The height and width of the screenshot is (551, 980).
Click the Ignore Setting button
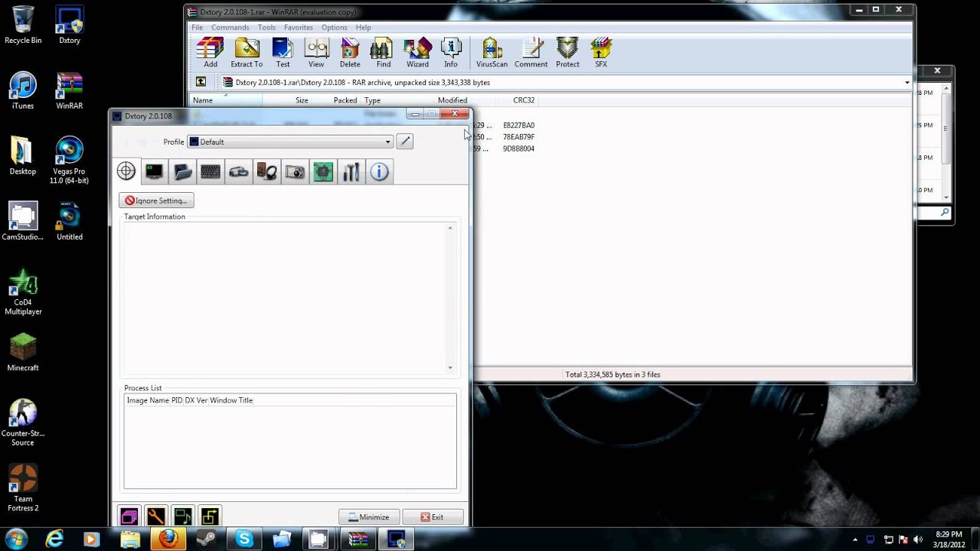pyautogui.click(x=156, y=201)
